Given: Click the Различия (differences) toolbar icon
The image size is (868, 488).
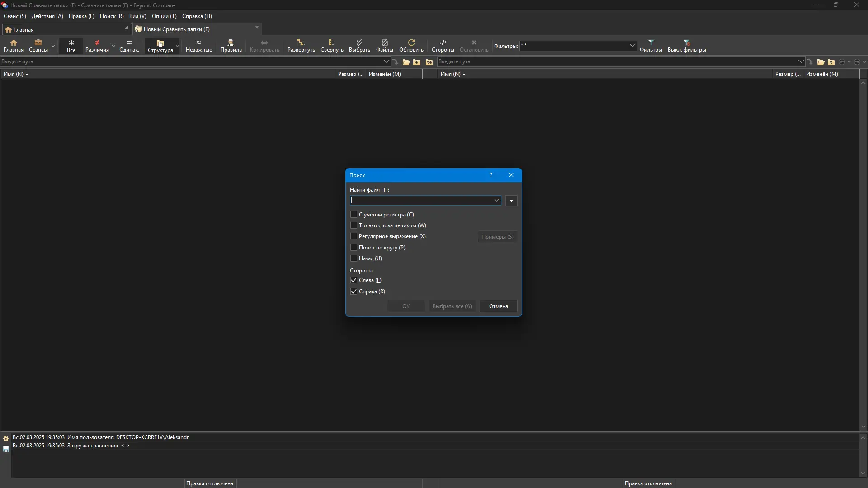Looking at the screenshot, I should 97,46.
